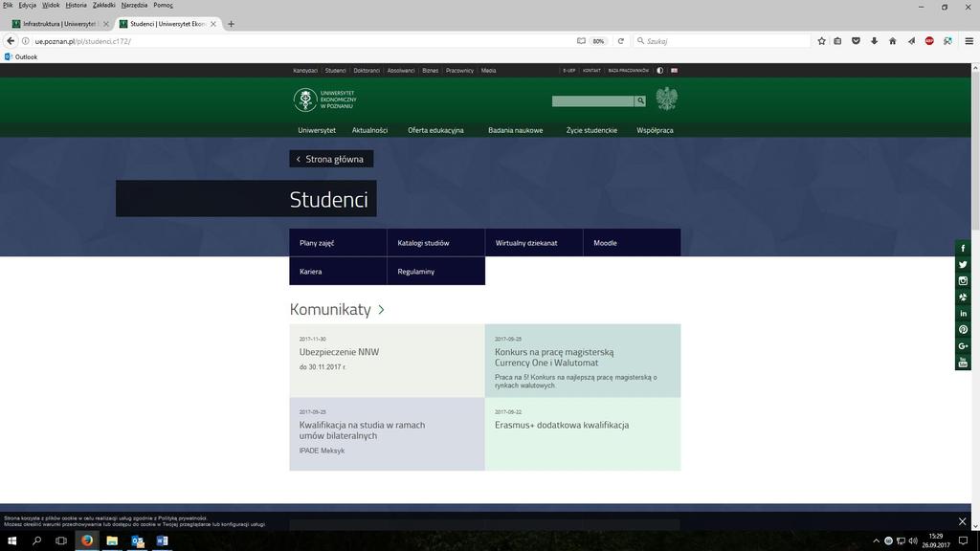Focus the Szukaj browser search box

(722, 41)
